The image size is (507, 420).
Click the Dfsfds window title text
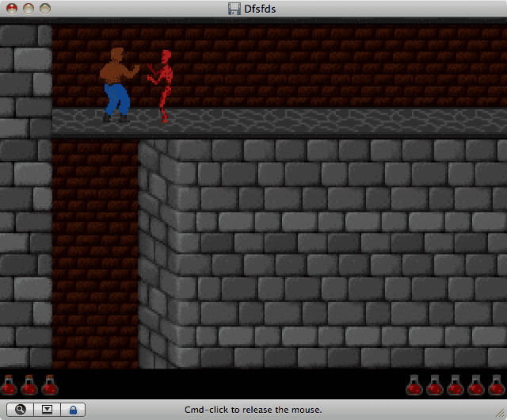click(x=260, y=9)
